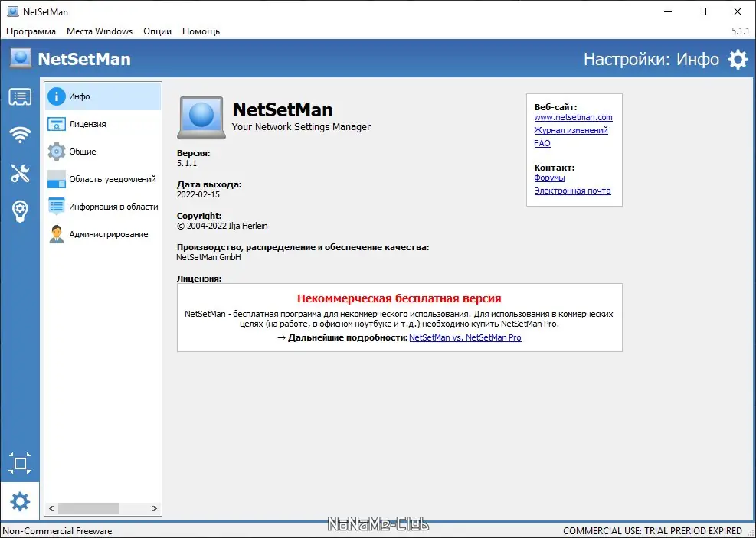Screen dimensions: 756x538
Task: Select the Администрирование settings page
Action: pos(103,234)
